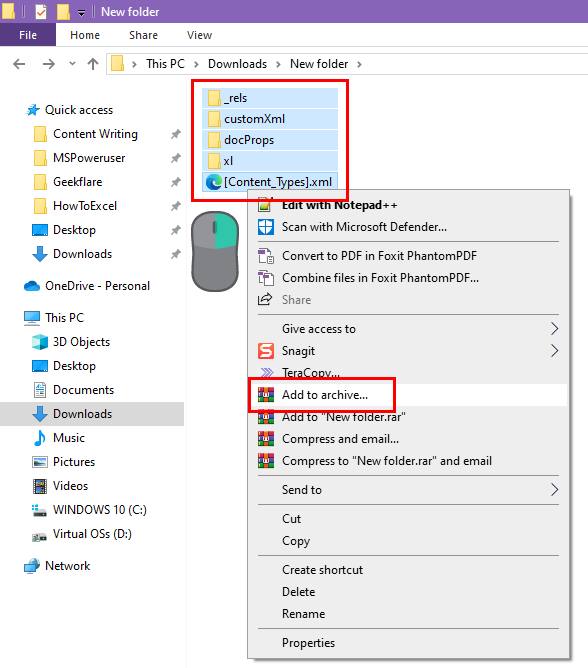Open Music folder in sidebar
The width and height of the screenshot is (588, 668).
click(x=69, y=438)
